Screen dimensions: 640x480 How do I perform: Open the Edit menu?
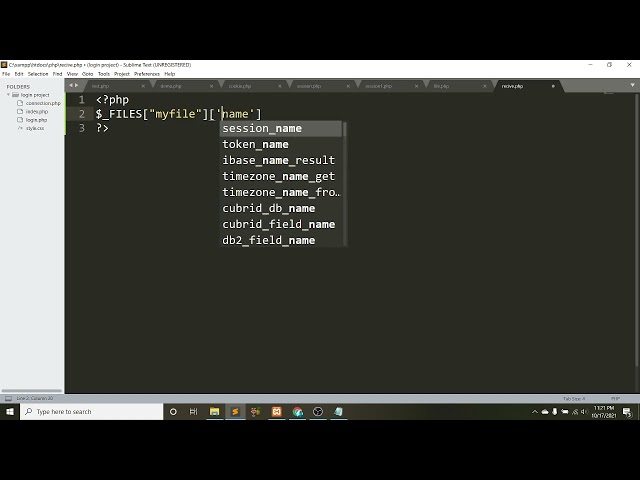tap(19, 74)
